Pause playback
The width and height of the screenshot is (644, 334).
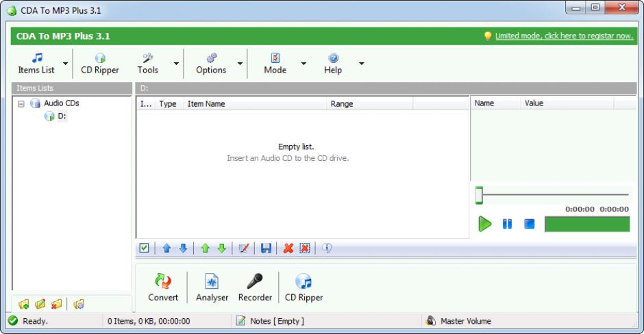[507, 224]
